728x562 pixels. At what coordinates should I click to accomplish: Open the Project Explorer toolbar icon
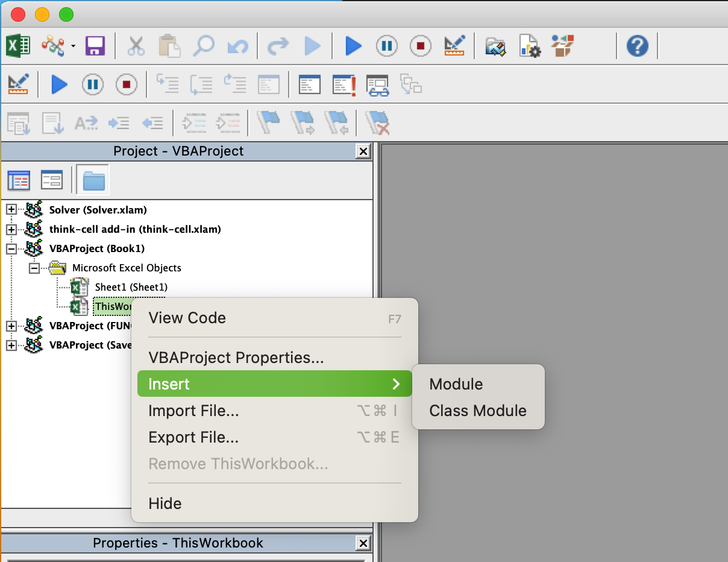pos(496,46)
